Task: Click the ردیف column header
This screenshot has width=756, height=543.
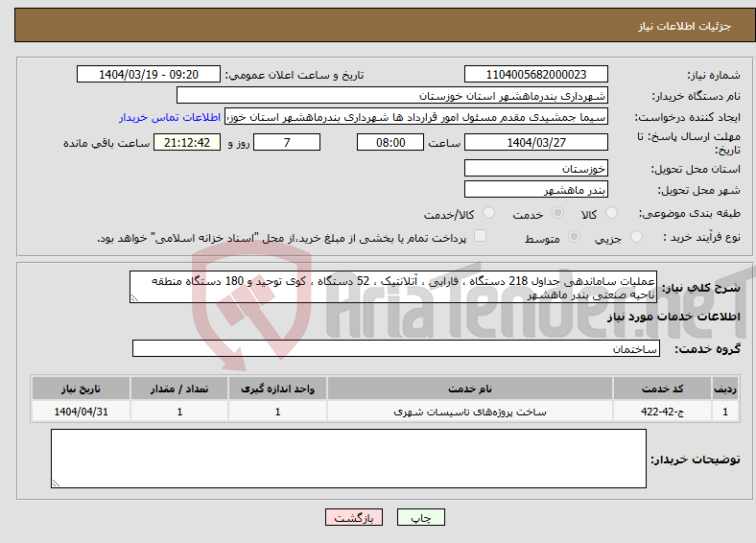Action: coord(725,389)
